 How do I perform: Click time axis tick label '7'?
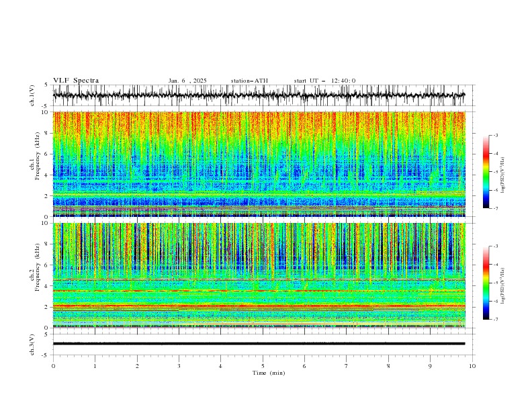tap(347, 366)
